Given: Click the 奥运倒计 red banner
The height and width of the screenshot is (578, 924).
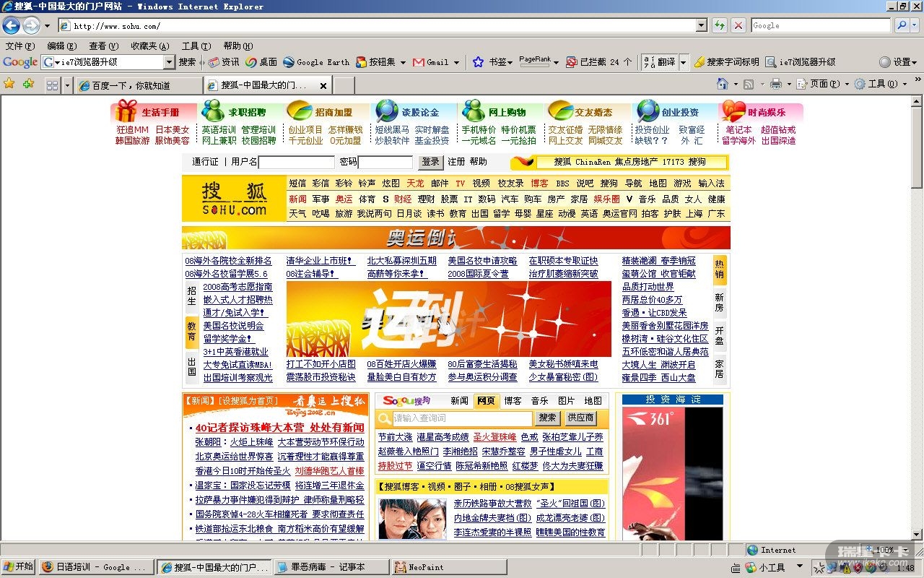Looking at the screenshot, I should (x=456, y=238).
